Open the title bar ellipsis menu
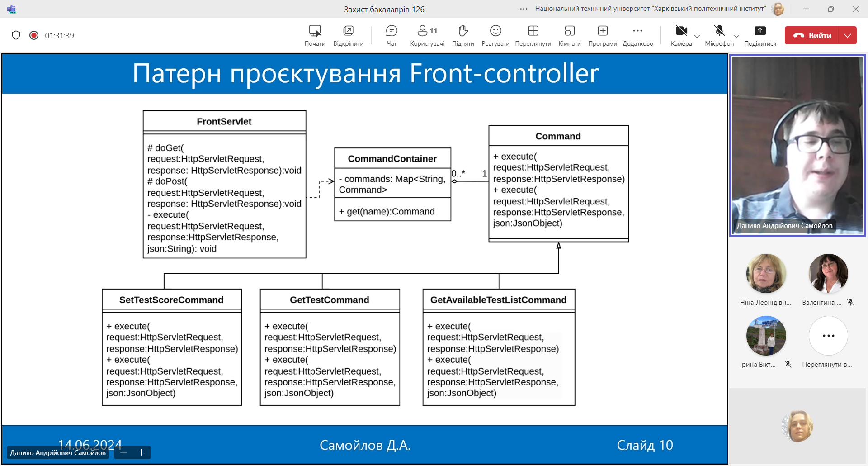 [524, 9]
